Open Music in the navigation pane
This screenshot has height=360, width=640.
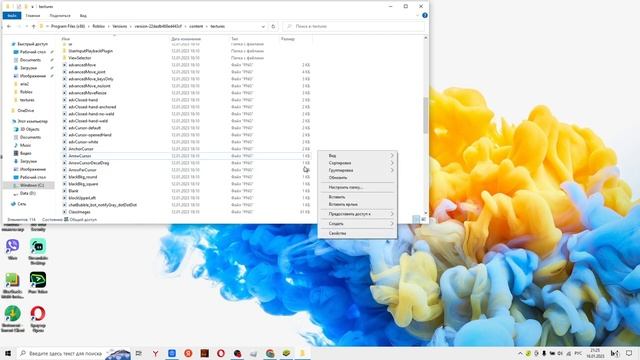pos(25,145)
